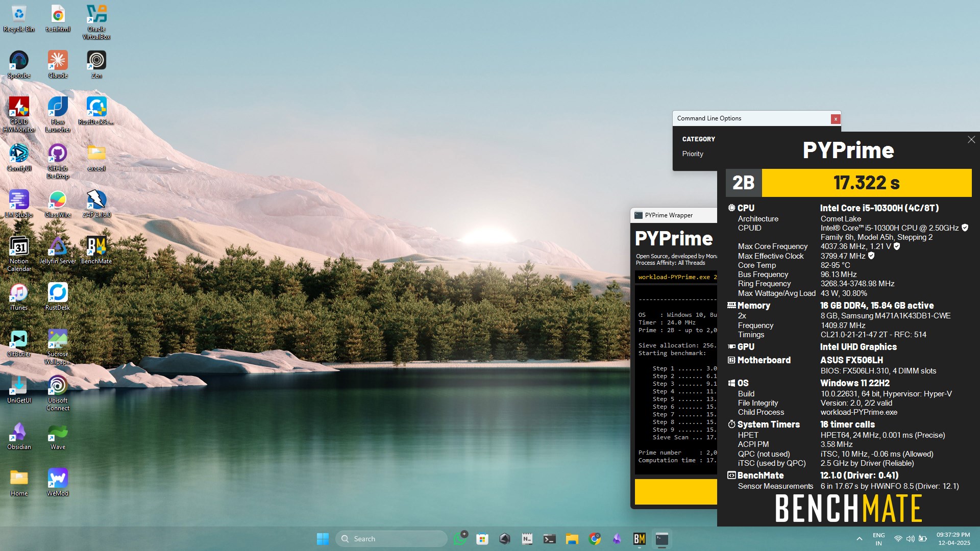The width and height of the screenshot is (980, 551).
Task: Switch to BenchMate taskbar button
Action: tap(640, 539)
